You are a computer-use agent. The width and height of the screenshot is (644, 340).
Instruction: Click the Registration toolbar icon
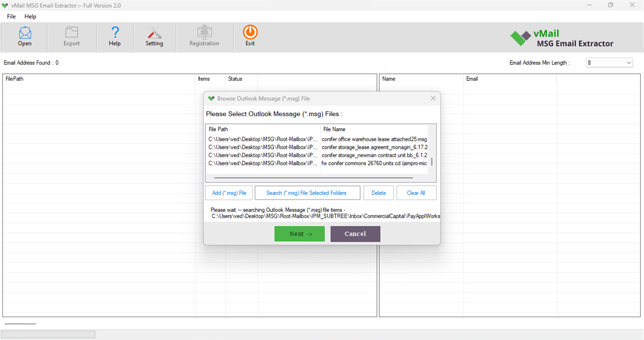click(x=204, y=33)
